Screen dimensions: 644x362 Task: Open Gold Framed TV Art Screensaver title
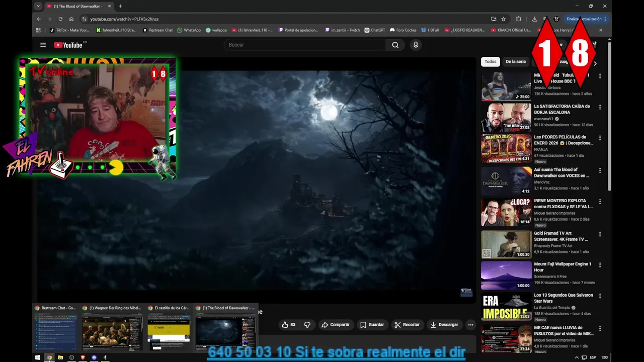(560, 236)
